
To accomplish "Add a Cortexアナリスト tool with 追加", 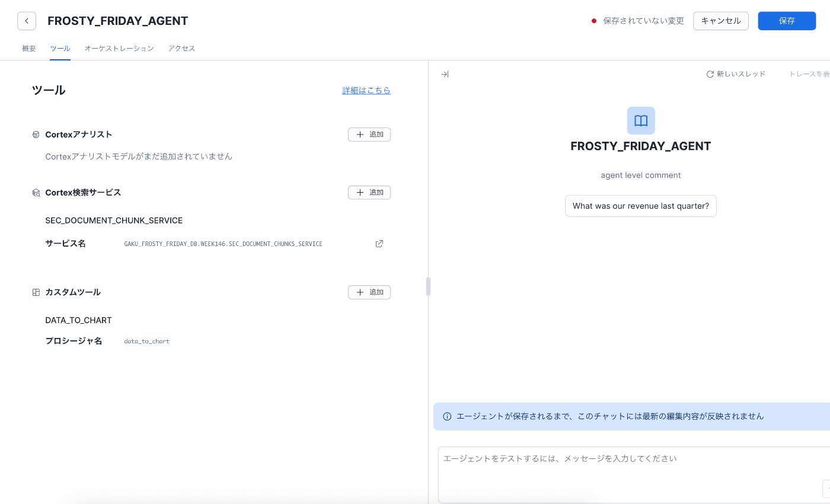I will (x=369, y=135).
